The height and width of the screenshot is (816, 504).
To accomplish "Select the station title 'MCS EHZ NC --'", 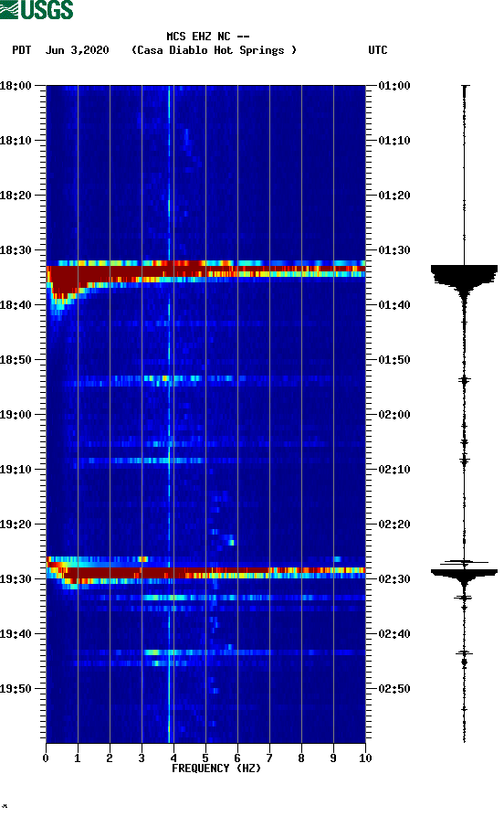I will point(207,37).
